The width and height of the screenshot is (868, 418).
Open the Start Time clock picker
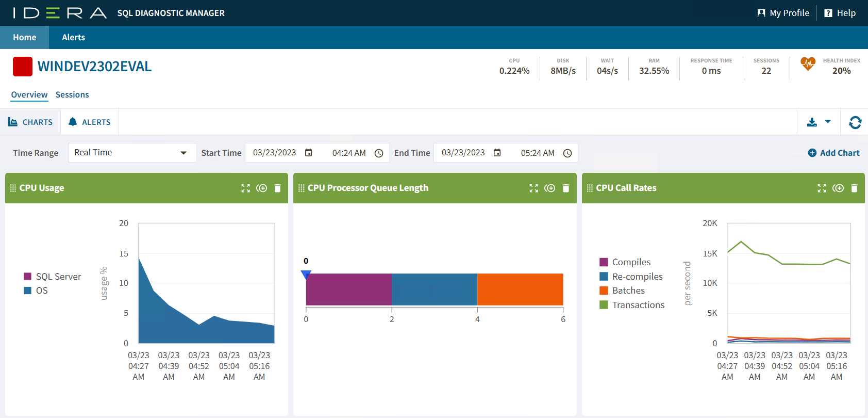(379, 153)
